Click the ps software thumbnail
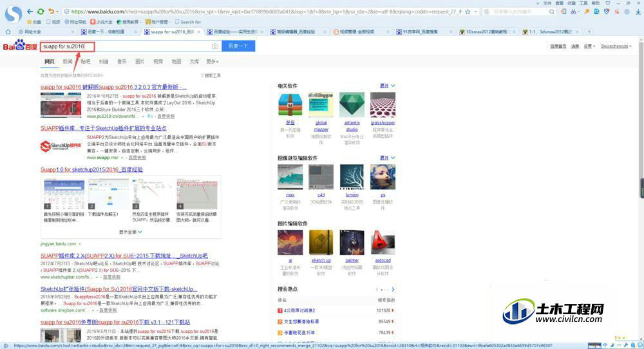 [383, 177]
